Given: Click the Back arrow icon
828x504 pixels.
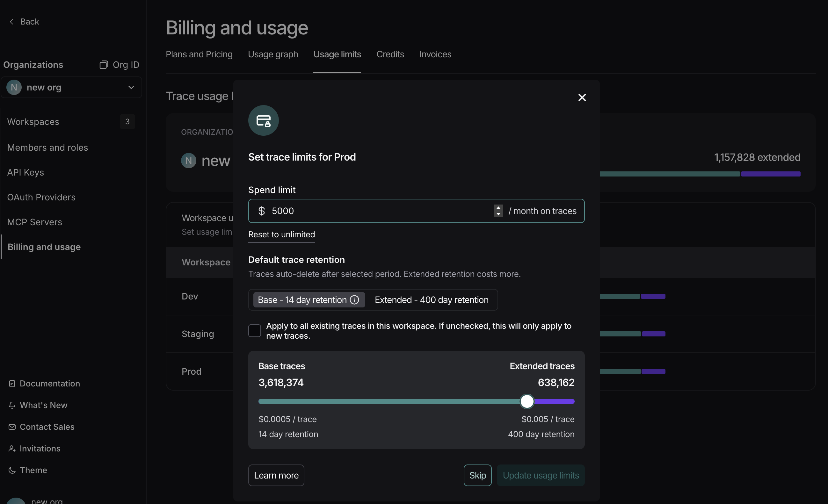Looking at the screenshot, I should coord(12,21).
